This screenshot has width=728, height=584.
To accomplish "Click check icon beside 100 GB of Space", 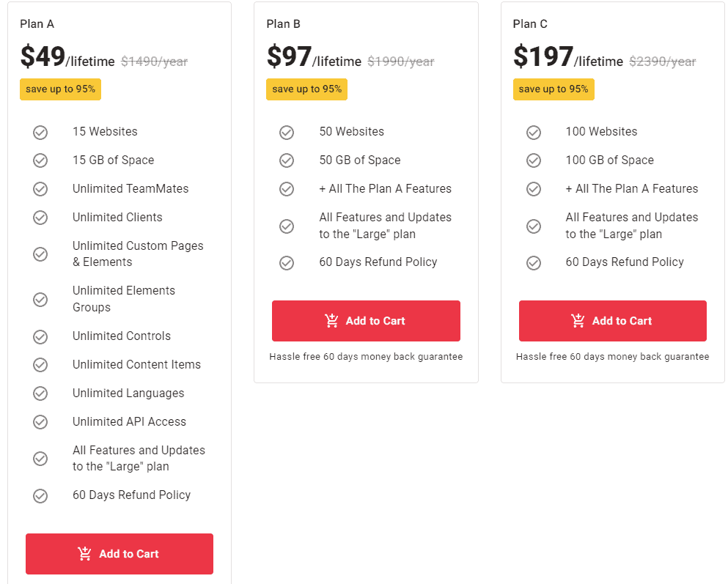I will pyautogui.click(x=534, y=160).
